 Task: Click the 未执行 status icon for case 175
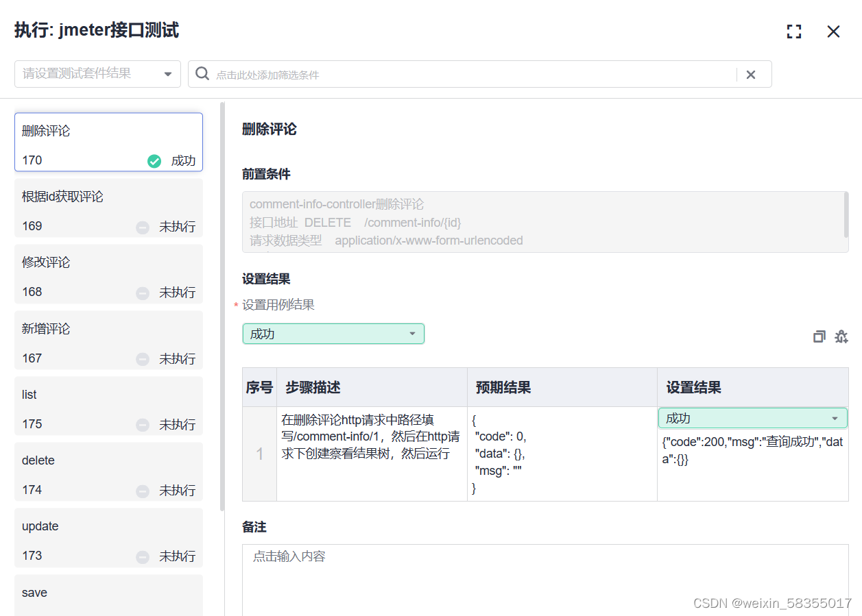(x=143, y=425)
